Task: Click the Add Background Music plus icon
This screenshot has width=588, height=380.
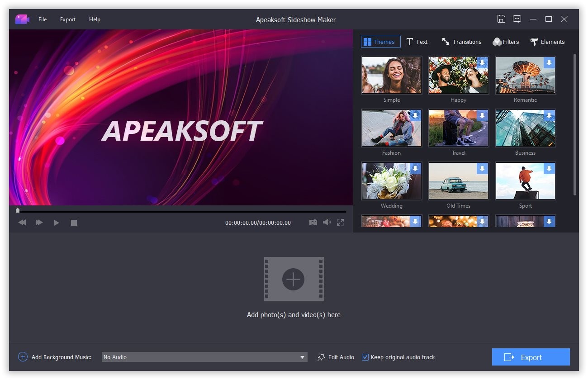Action: [23, 357]
